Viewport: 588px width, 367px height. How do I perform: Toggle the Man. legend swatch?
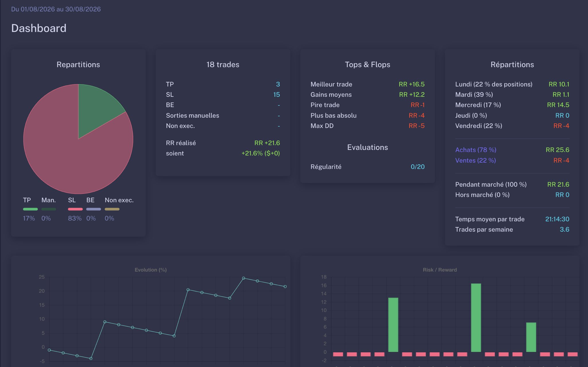(49, 209)
